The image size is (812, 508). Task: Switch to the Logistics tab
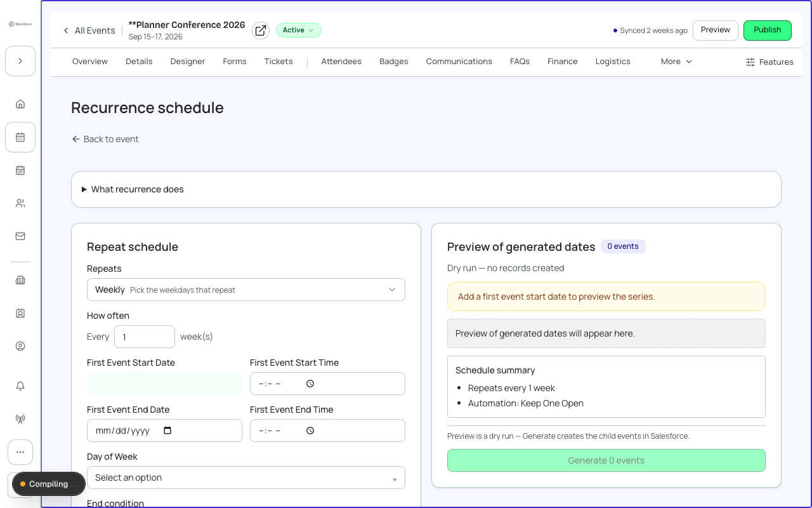click(x=613, y=62)
